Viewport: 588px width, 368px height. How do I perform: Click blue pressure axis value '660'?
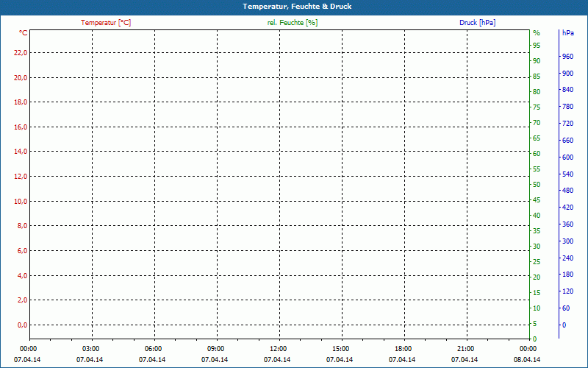(x=568, y=141)
